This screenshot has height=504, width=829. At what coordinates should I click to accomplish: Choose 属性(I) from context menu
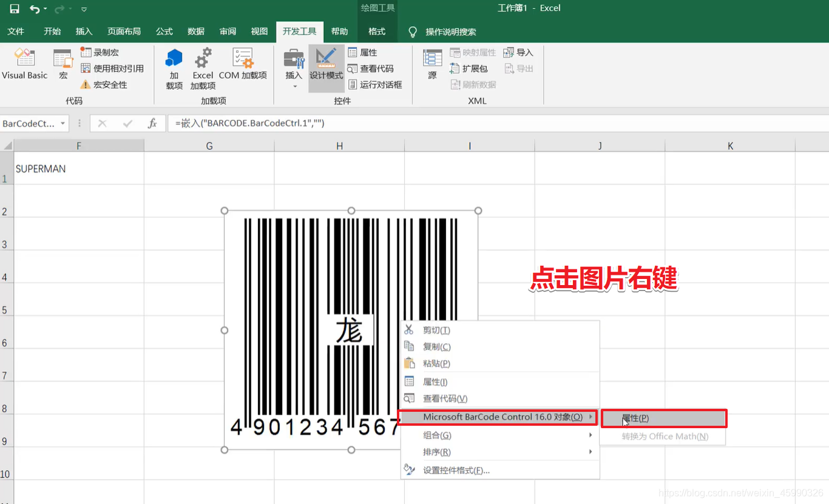[500, 382]
